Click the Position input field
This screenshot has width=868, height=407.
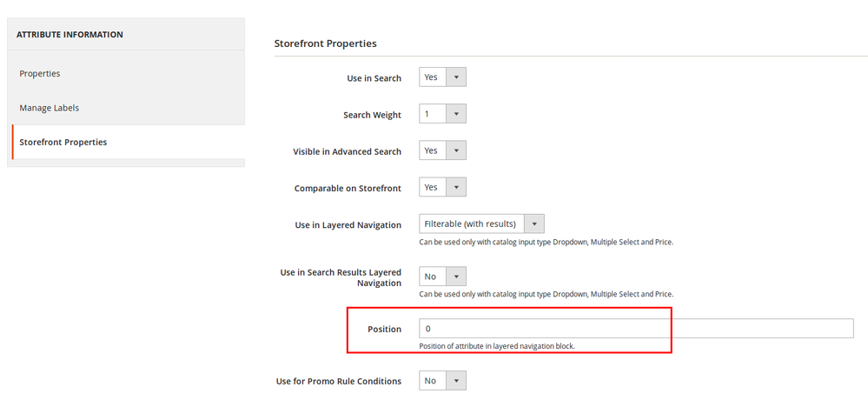[x=636, y=329]
